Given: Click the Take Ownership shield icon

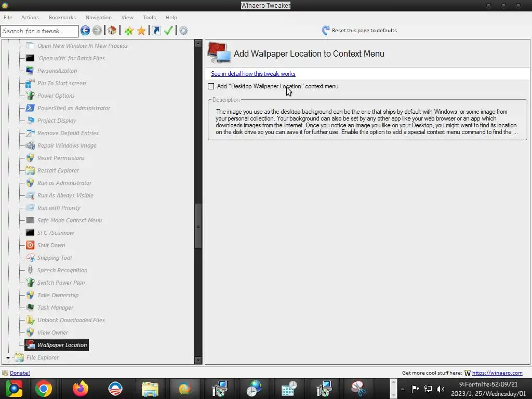Looking at the screenshot, I should point(30,295).
